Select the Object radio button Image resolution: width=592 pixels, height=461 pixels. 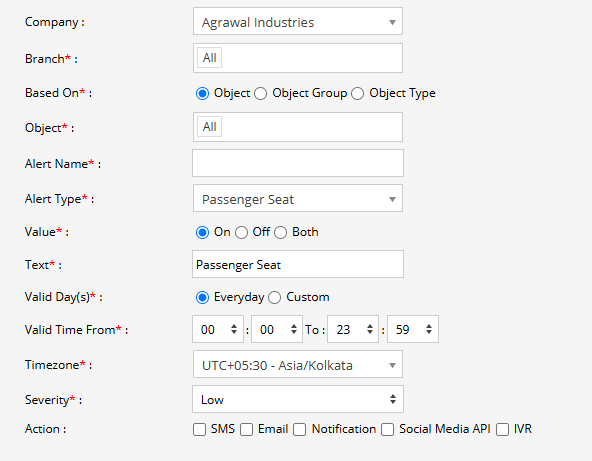202,93
